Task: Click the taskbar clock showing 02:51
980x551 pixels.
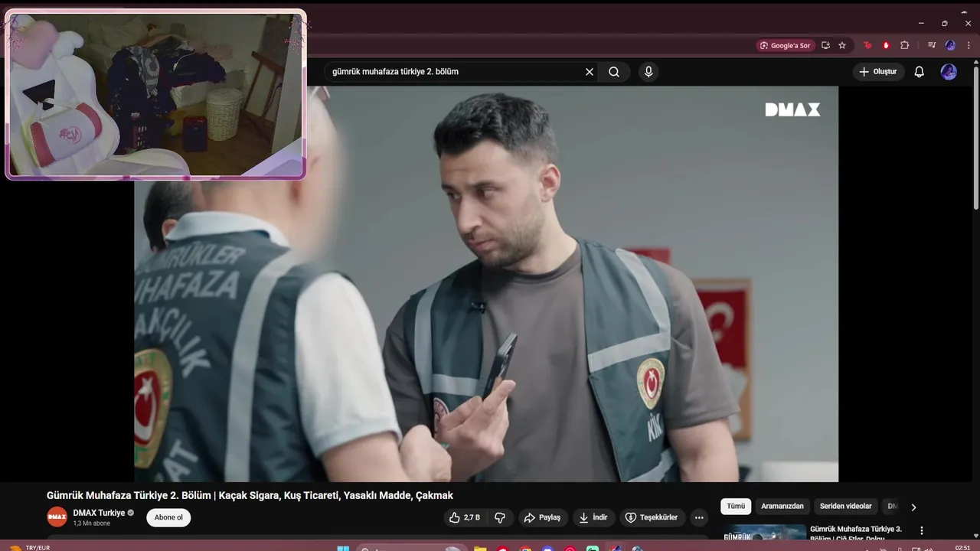Action: pyautogui.click(x=962, y=548)
